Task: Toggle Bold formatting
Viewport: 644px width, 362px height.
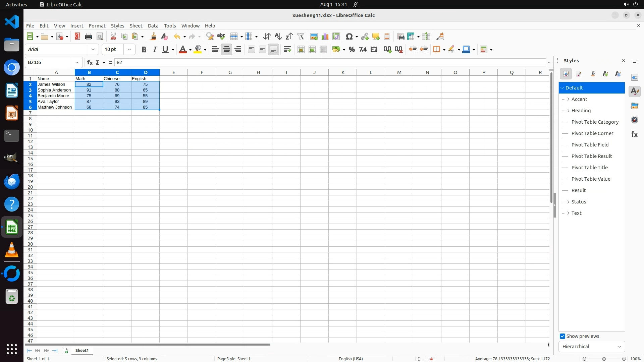Action: [144, 50]
